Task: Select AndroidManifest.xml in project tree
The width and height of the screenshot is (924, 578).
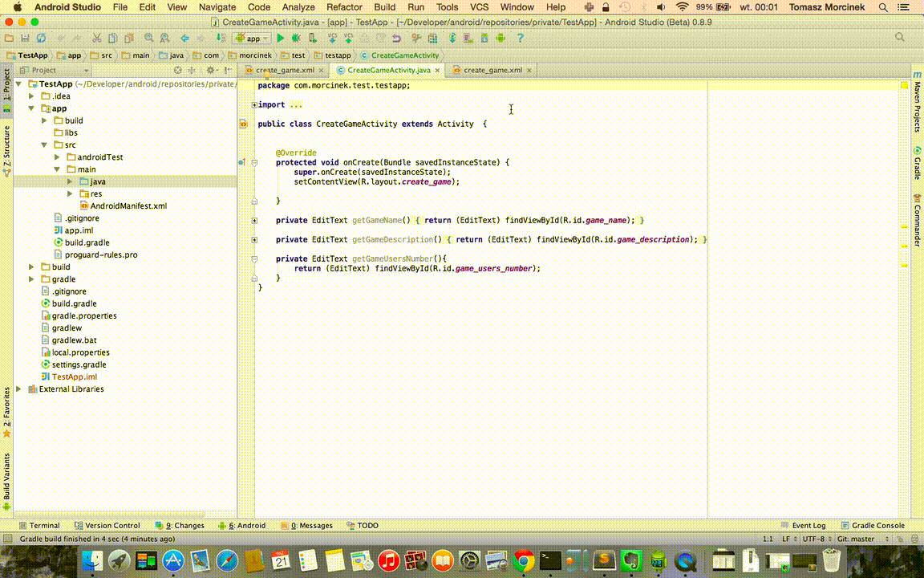Action: (x=128, y=206)
